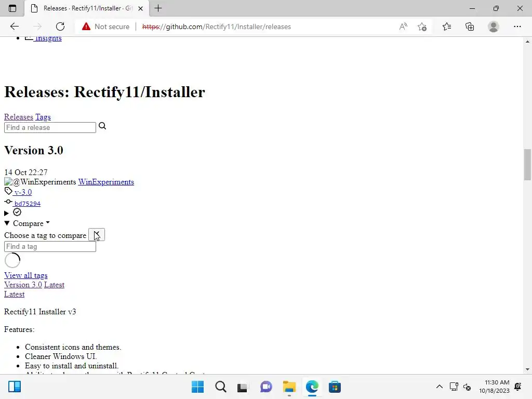532x399 pixels.
Task: Open the Tags link
Action: (x=43, y=117)
